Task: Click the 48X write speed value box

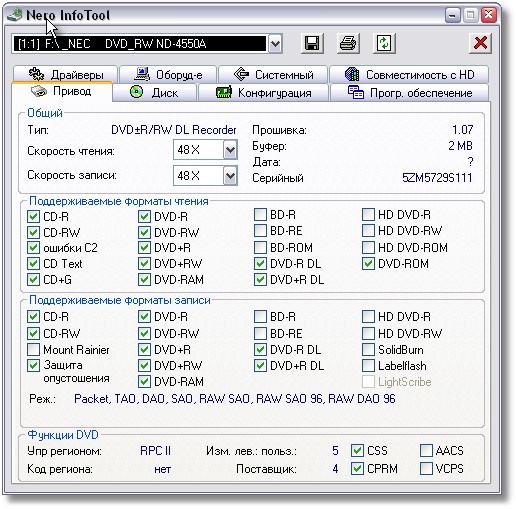Action: point(199,176)
